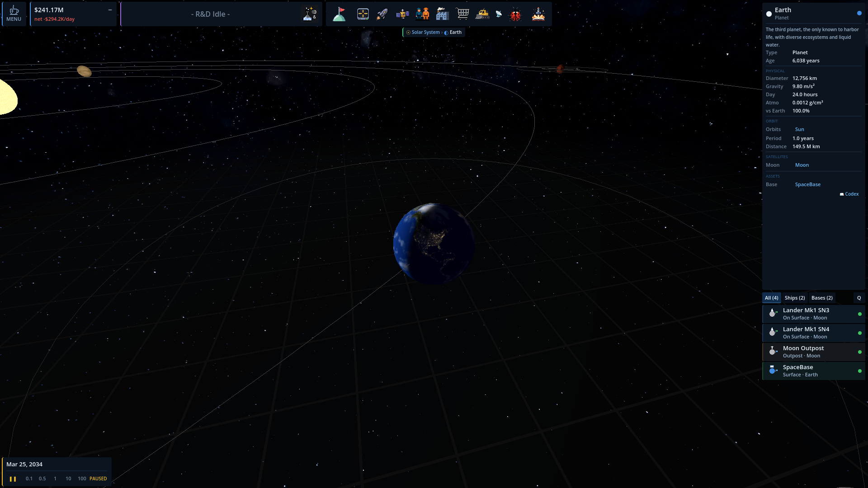Click the factory building icon
This screenshot has height=488, width=868.
click(442, 14)
